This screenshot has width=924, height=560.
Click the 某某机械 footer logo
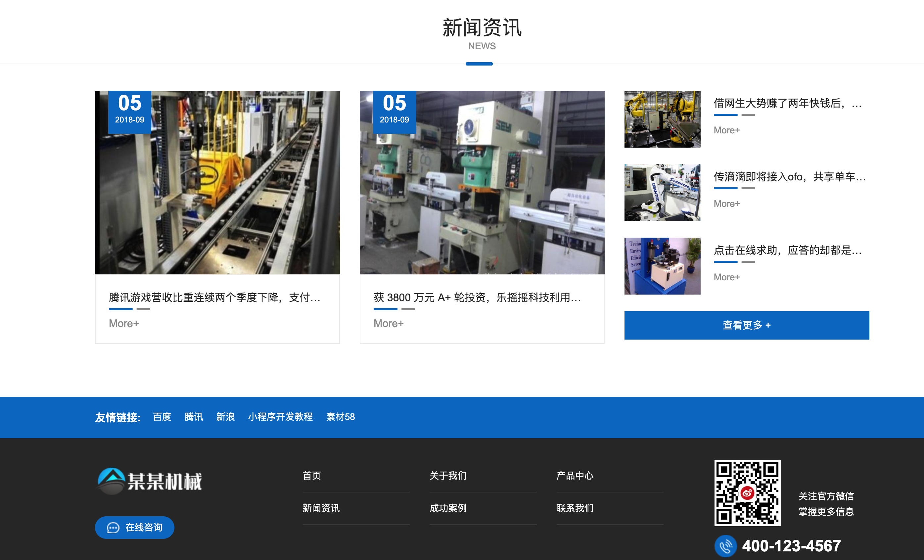coord(149,481)
